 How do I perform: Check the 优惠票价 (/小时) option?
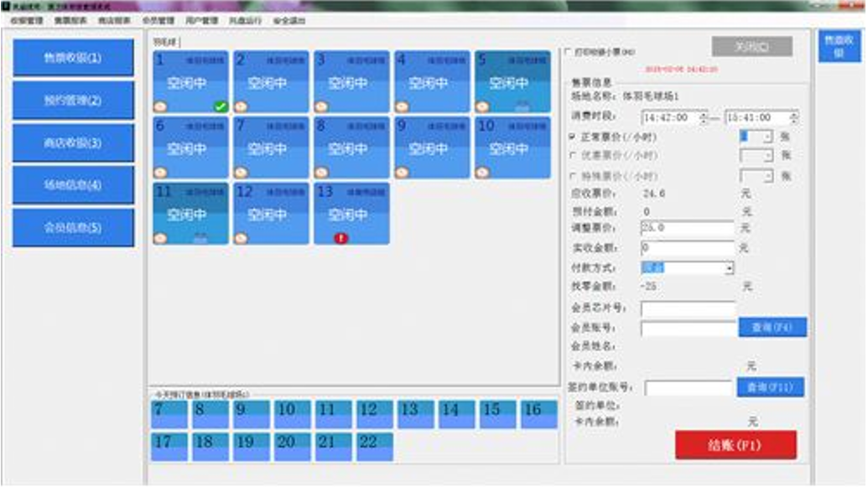(573, 156)
